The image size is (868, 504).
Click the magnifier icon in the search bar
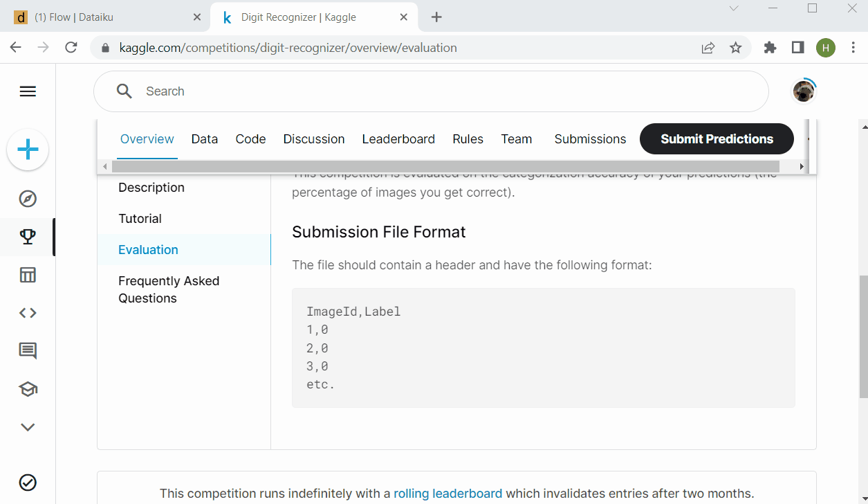(124, 91)
